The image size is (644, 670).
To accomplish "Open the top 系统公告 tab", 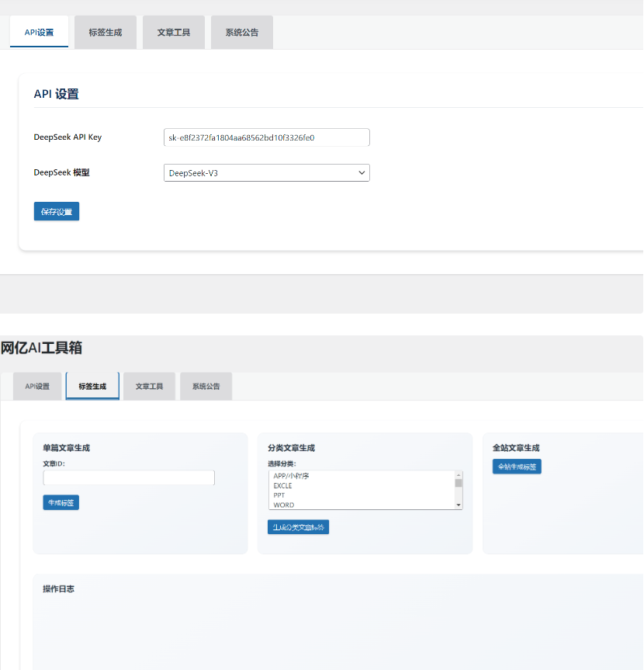I will click(242, 33).
